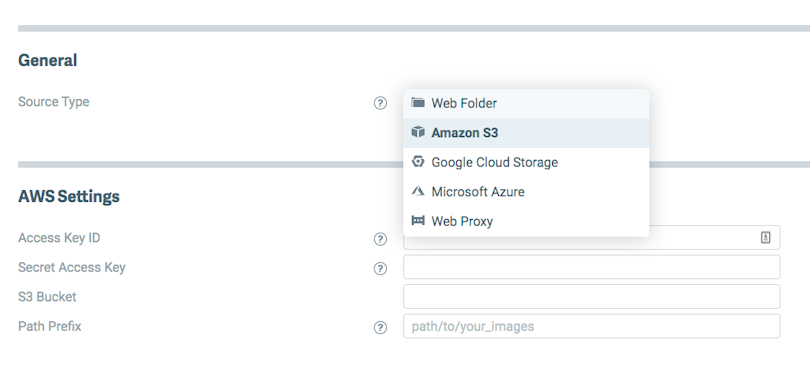Select Amazon S3 from the source list
This screenshot has height=376, width=810.
click(x=526, y=133)
